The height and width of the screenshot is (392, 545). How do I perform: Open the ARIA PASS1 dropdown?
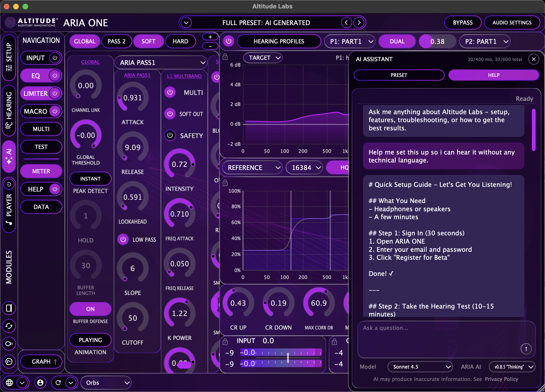point(161,63)
